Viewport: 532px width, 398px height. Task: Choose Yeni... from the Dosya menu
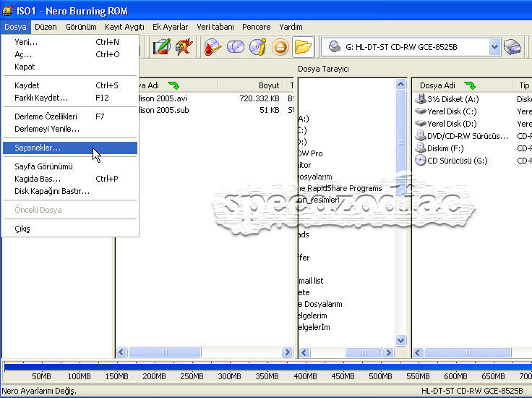[70, 42]
